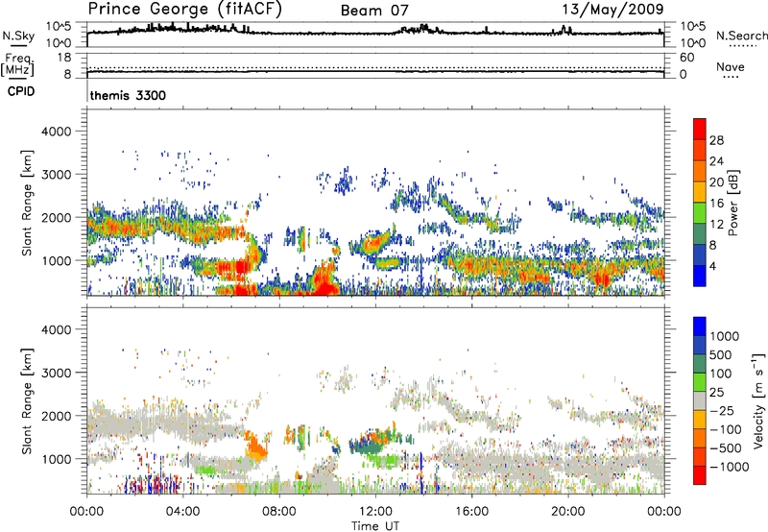Click the '12:00' time axis tick
The image size is (768, 532).
coord(375,512)
